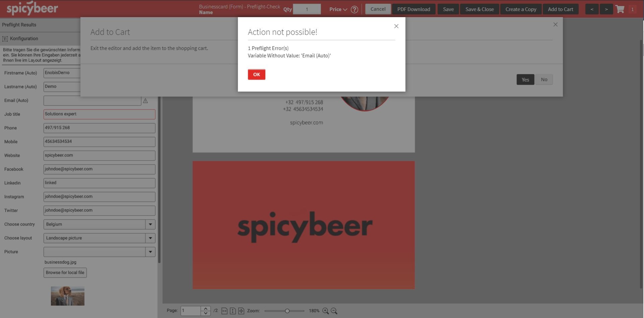Screen dimensions: 644x318
Task: Click the Konfiguration panel icon
Action: coord(5,39)
